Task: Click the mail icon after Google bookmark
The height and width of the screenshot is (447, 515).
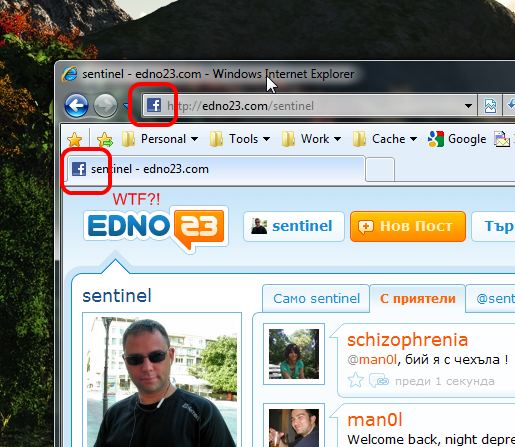Action: (502, 139)
